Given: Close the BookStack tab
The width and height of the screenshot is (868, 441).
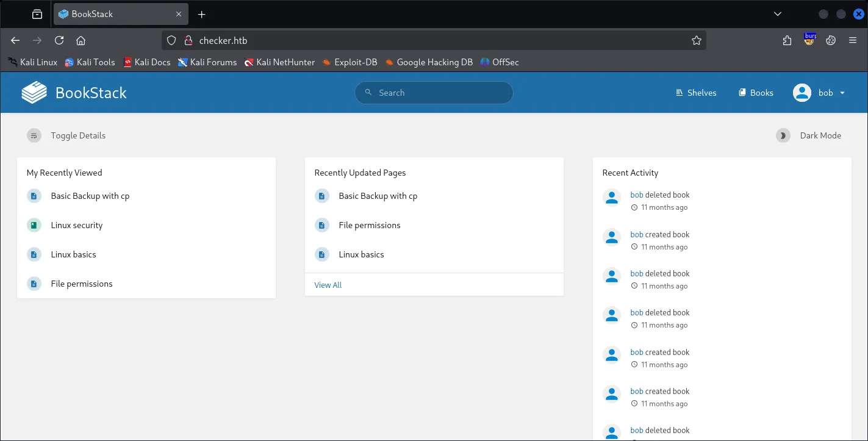Looking at the screenshot, I should 179,14.
